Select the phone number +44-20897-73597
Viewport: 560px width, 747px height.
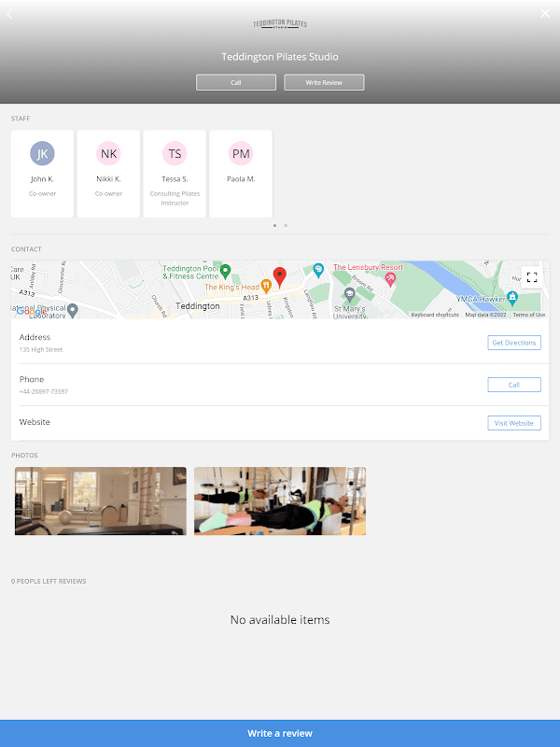[x=44, y=391]
